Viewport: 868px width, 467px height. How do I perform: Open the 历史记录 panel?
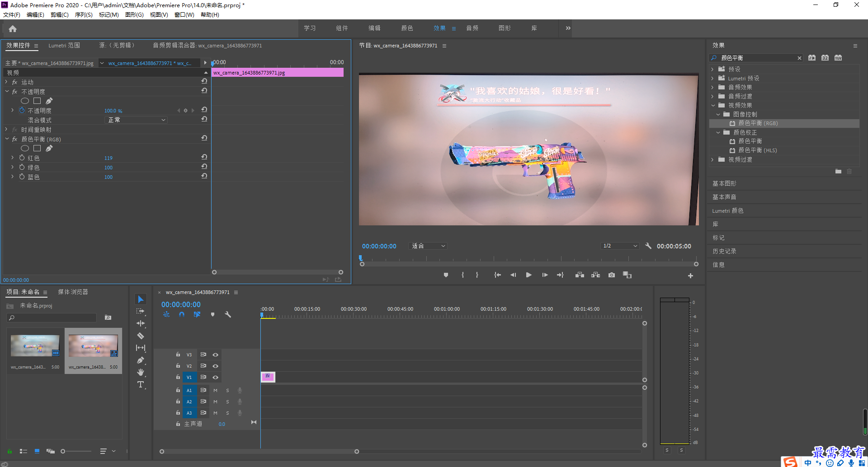pos(724,251)
